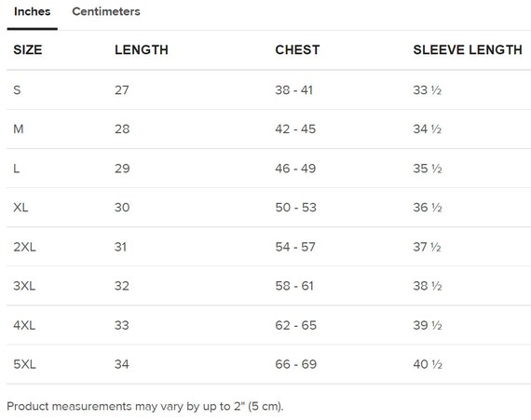Click the CHEST column header
Viewport: 531px width, 420px height.
point(297,49)
